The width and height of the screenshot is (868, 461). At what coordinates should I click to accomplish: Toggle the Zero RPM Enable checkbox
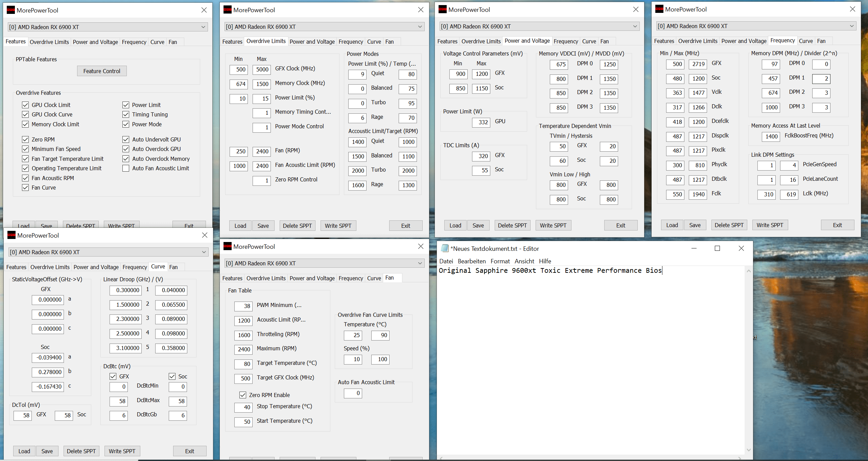point(242,395)
